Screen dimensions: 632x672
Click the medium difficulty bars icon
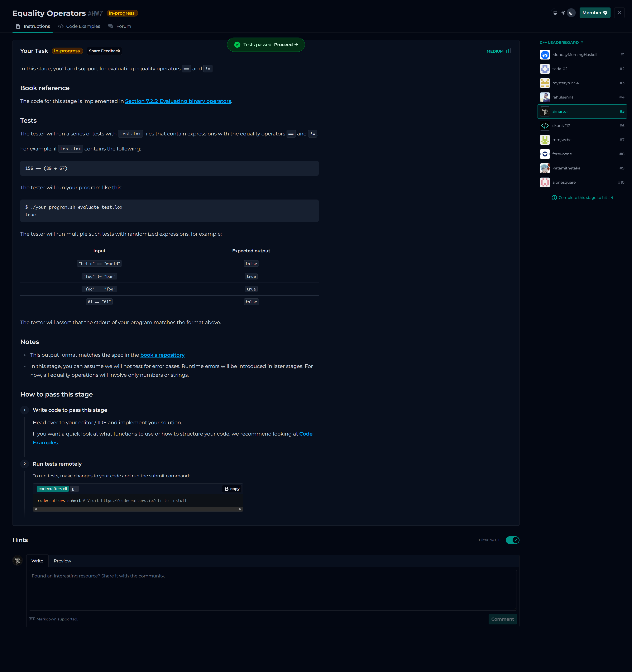pyautogui.click(x=508, y=51)
